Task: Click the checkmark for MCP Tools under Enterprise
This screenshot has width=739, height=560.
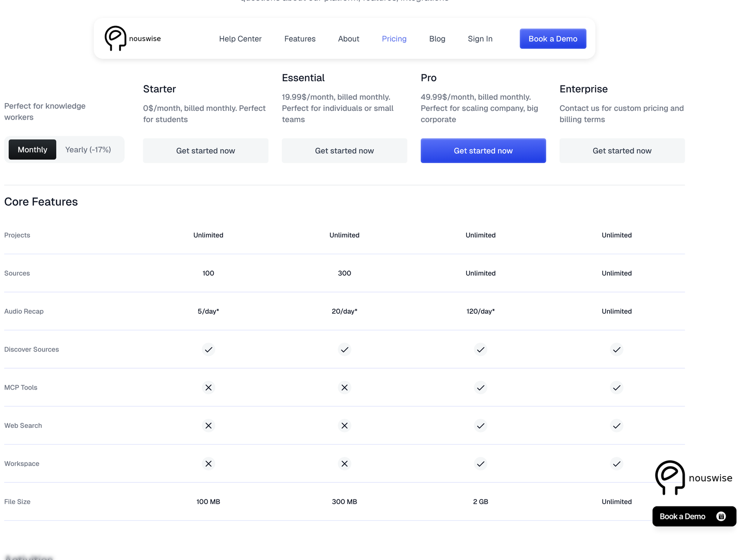Action: (617, 388)
